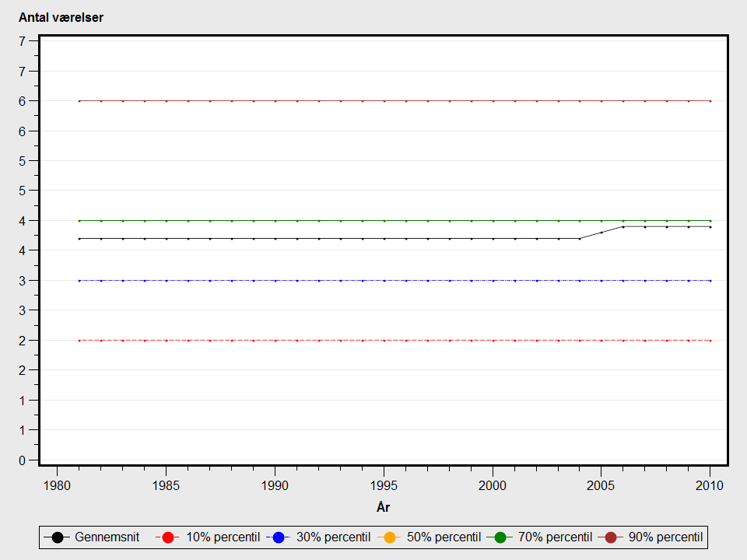747x560 pixels.
Task: Select the 90% percentil legend label text
Action: [665, 537]
